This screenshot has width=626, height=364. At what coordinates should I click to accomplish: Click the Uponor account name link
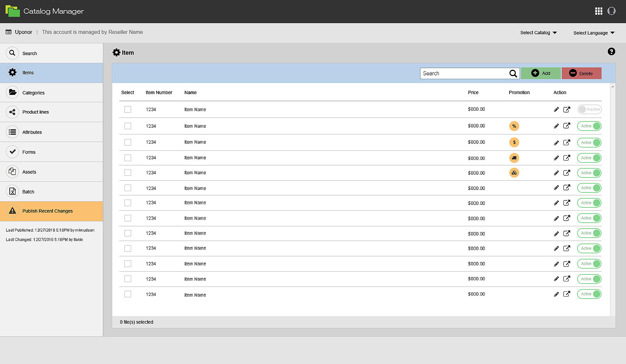(23, 32)
